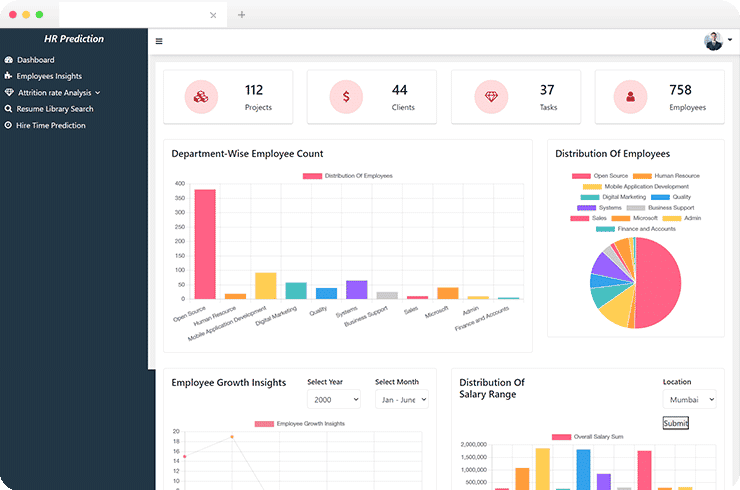The height and width of the screenshot is (490, 740).
Task: Click the Resume Library Search magnifier icon
Action: [x=9, y=109]
